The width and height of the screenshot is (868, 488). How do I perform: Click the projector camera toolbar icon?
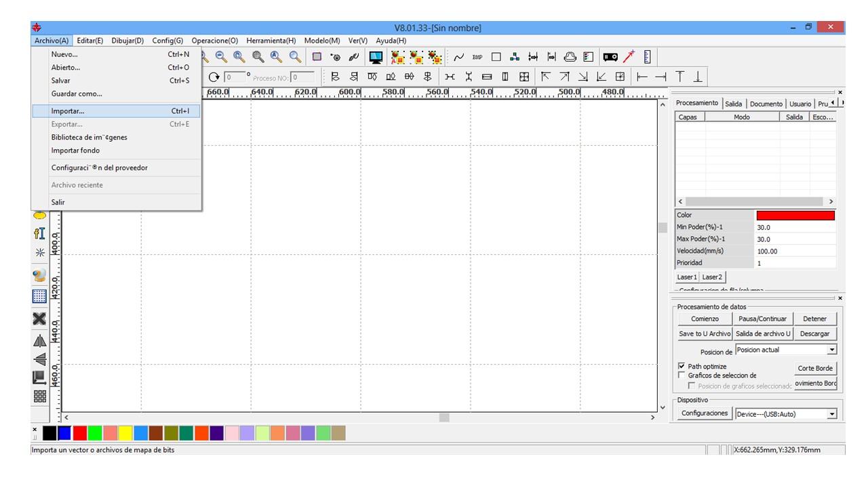pos(610,58)
